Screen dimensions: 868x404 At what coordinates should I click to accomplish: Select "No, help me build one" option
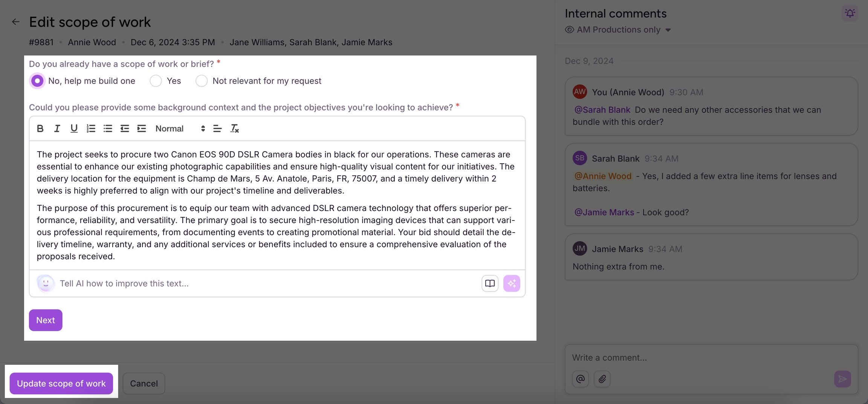(37, 81)
